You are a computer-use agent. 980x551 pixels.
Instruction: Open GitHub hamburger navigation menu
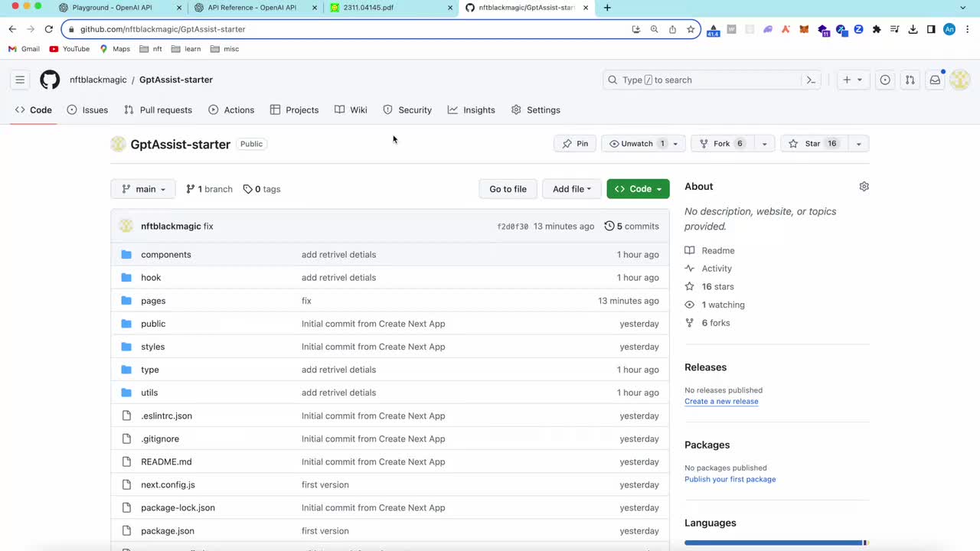[20, 80]
